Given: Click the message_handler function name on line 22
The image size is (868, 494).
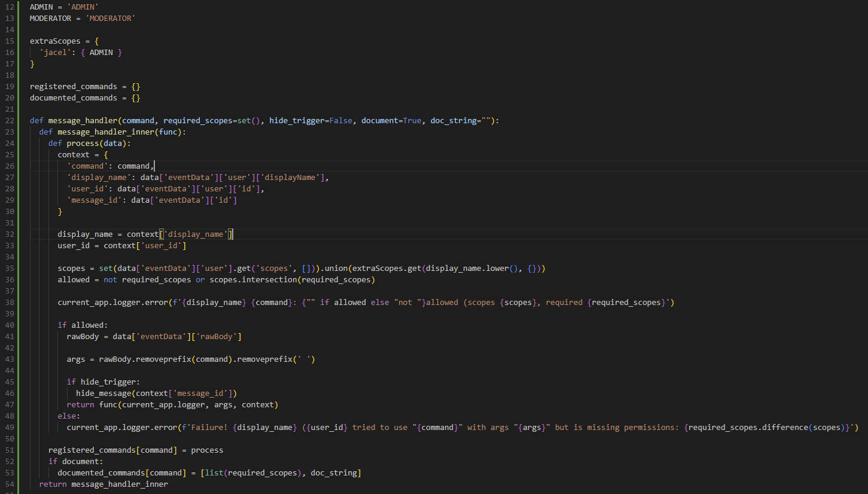Looking at the screenshot, I should (x=83, y=120).
